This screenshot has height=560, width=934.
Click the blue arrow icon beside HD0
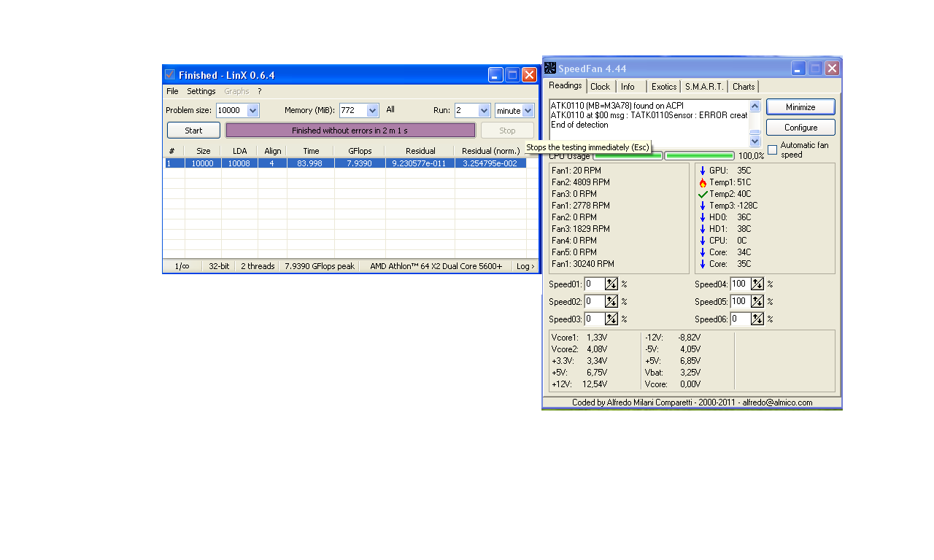pos(703,217)
